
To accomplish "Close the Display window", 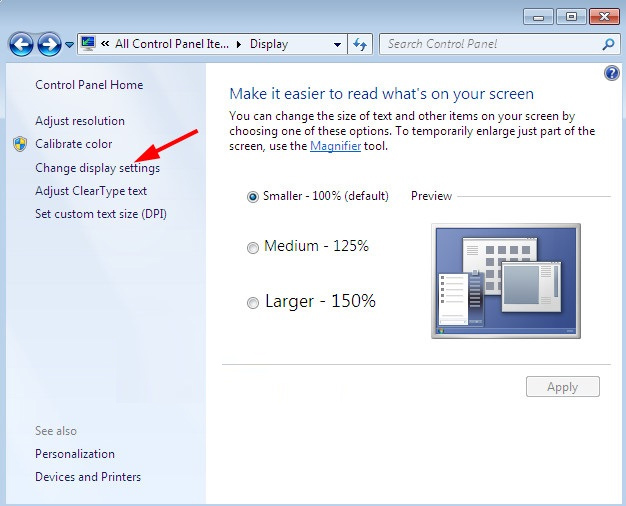I will (x=604, y=17).
